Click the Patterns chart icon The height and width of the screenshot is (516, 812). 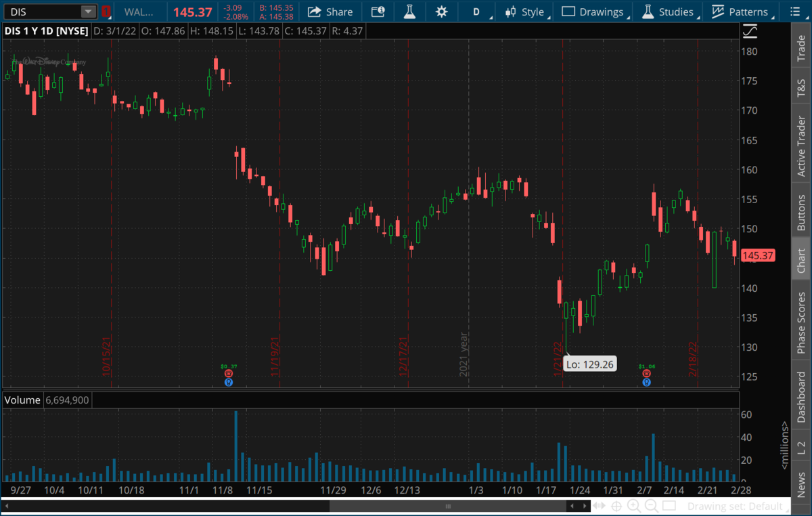point(717,12)
